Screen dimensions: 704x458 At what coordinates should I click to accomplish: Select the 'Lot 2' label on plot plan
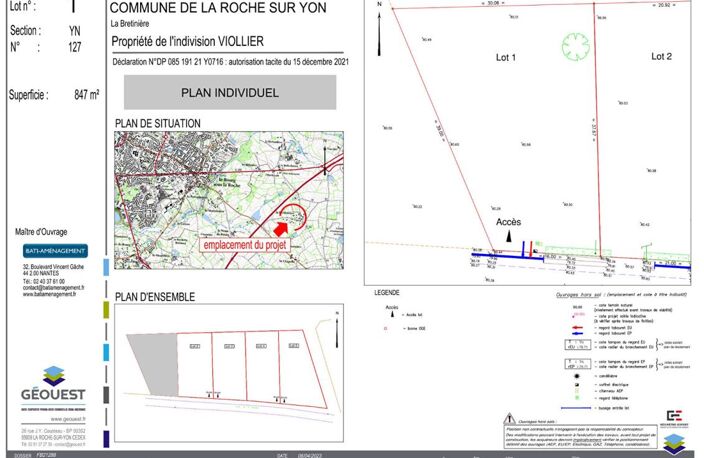(661, 57)
